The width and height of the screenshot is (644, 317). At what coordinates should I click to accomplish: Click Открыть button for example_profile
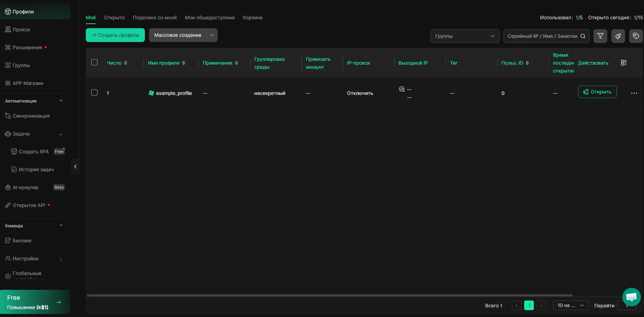597,92
